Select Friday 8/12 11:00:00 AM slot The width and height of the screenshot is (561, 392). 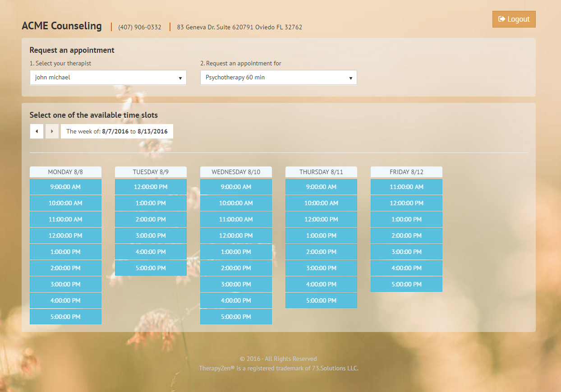point(406,187)
